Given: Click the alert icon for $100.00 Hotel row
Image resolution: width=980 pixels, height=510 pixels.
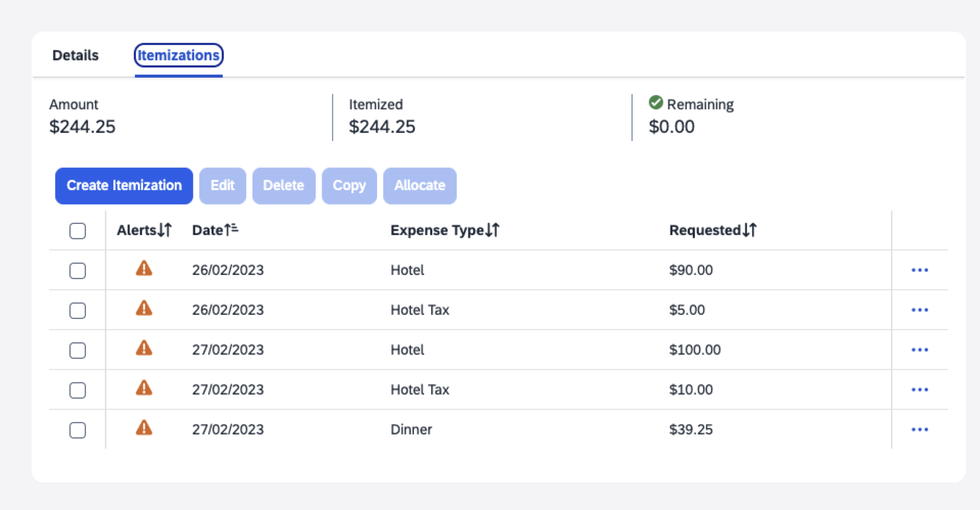Looking at the screenshot, I should pos(144,348).
